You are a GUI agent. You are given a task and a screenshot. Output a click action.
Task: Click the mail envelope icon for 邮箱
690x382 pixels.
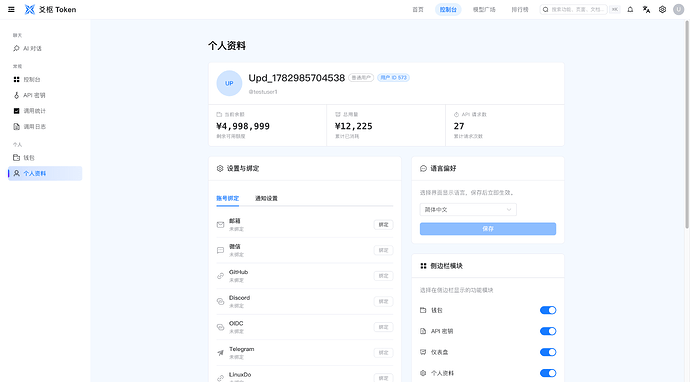point(220,225)
